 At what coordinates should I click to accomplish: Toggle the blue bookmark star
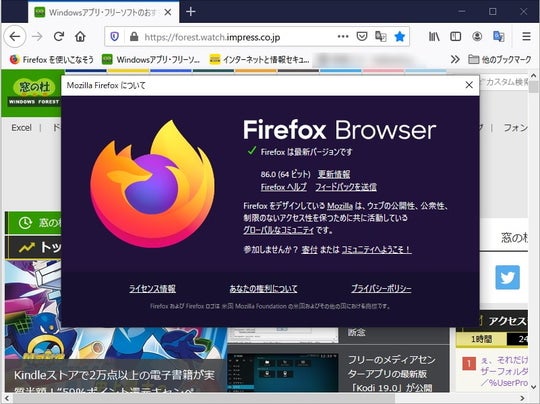click(399, 37)
